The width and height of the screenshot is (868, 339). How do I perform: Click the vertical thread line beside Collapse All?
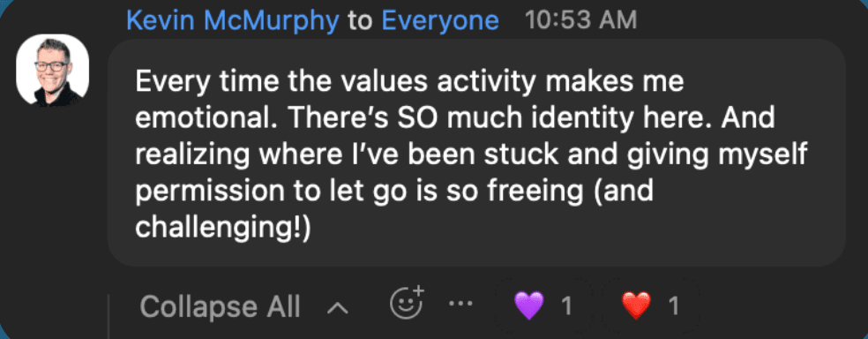pyautogui.click(x=108, y=316)
